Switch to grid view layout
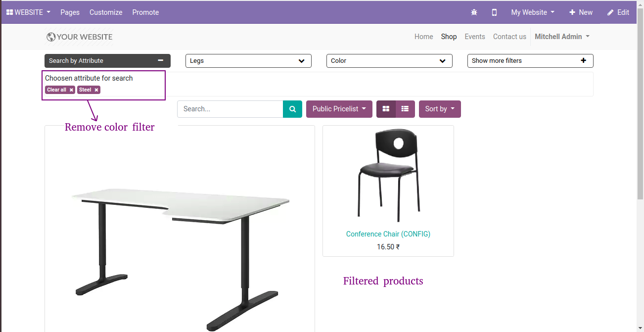Viewport: 644px width, 332px height. point(386,109)
